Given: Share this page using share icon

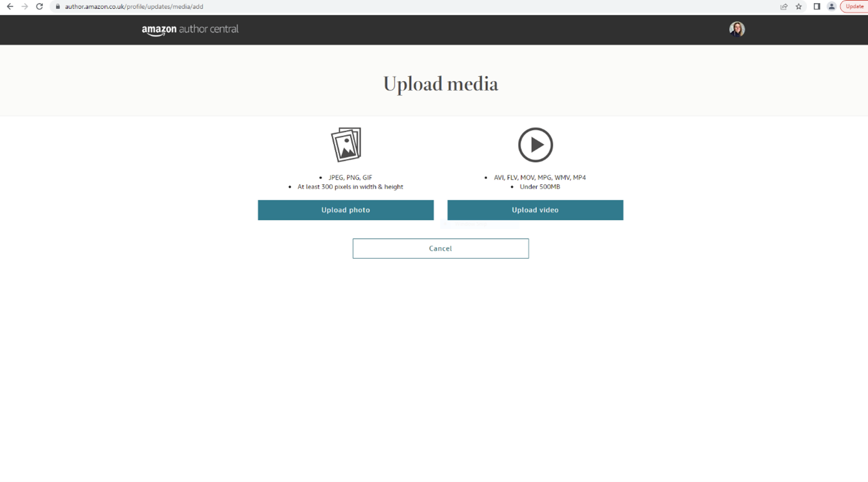Looking at the screenshot, I should pyautogui.click(x=784, y=7).
